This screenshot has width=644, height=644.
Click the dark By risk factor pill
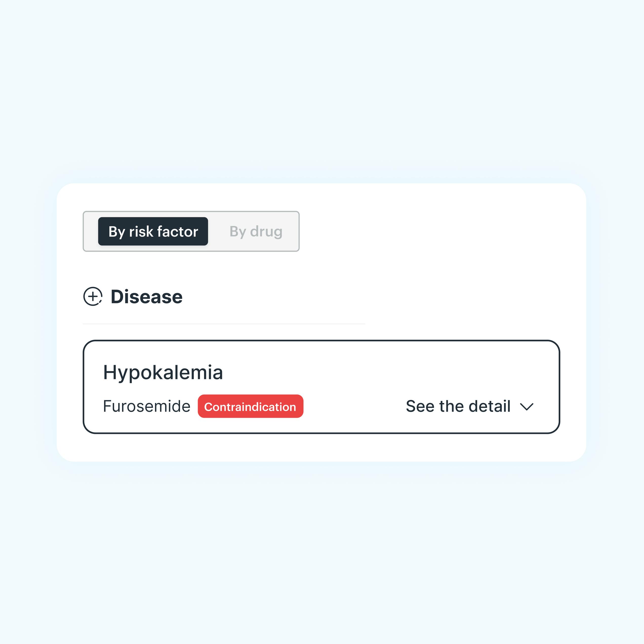coord(153,231)
